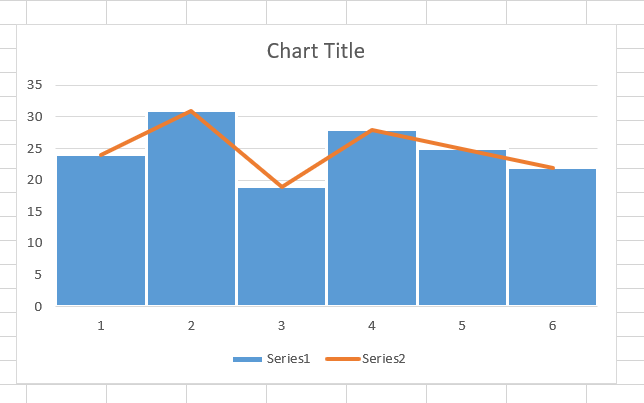Click the orange Series2 legend line marker
Image resolution: width=644 pixels, height=403 pixels.
click(x=341, y=359)
